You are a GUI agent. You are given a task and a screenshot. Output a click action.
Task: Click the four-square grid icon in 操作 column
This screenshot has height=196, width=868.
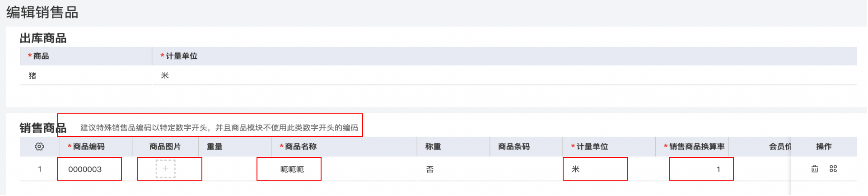point(833,169)
